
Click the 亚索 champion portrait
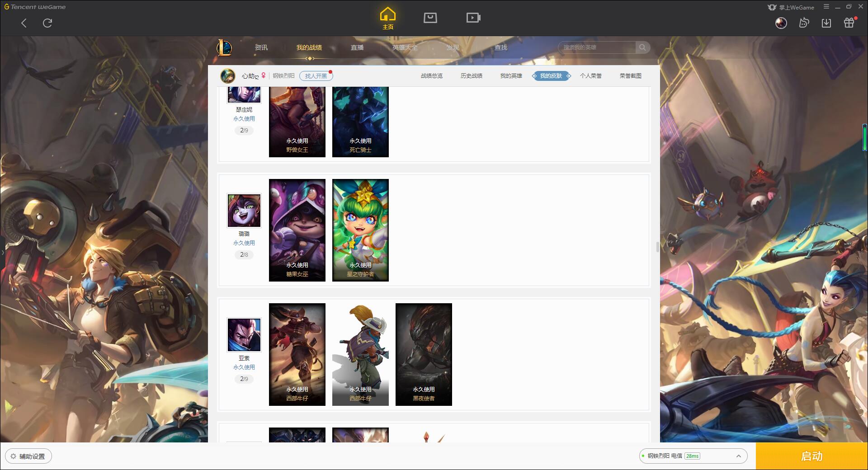[x=244, y=335]
